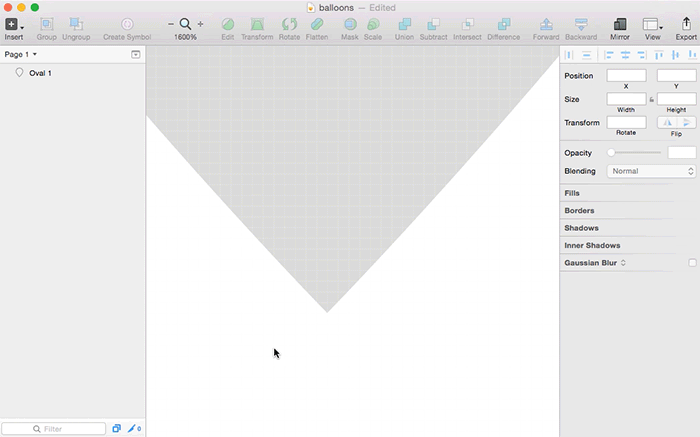Apply the Subtract boolean operation
Screen dimensions: 700x437
[x=433, y=24]
